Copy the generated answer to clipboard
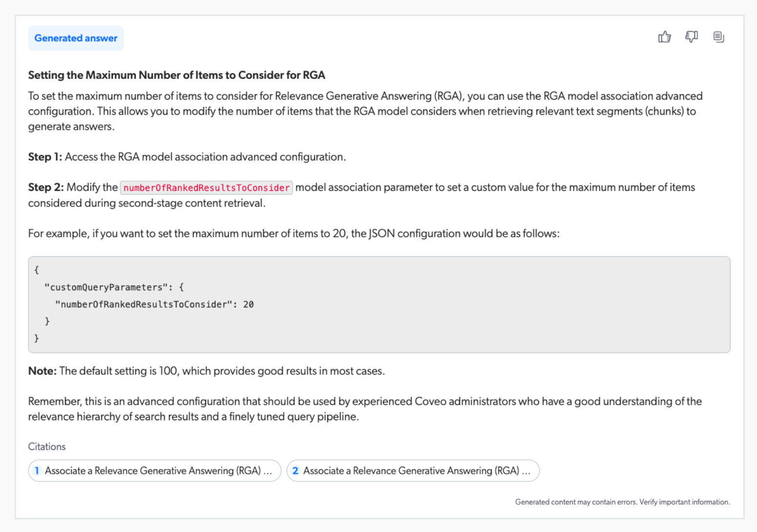Viewport: 757px width, 532px height. click(x=718, y=37)
